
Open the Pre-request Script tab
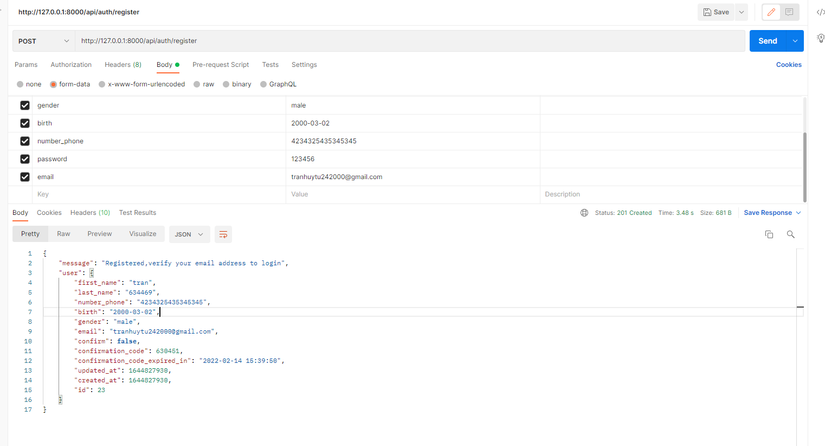[x=220, y=65]
